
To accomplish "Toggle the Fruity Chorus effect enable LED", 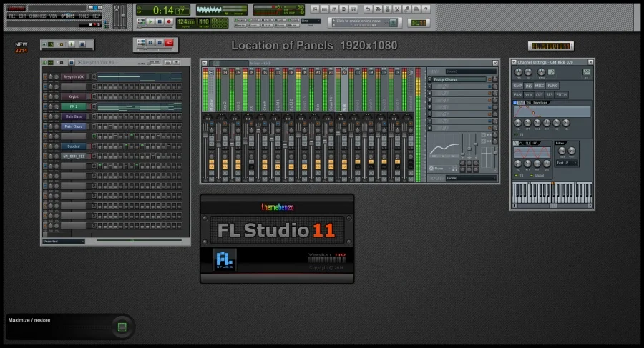I will pyautogui.click(x=489, y=79).
